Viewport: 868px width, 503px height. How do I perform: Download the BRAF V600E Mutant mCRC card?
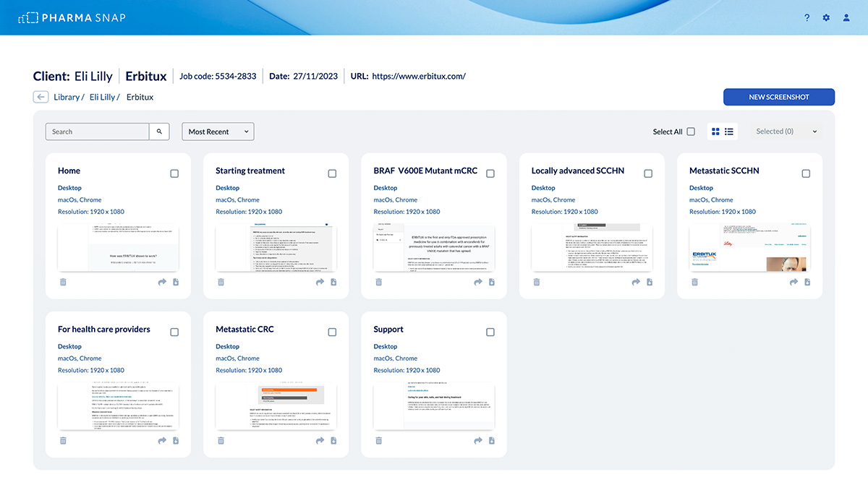pyautogui.click(x=490, y=282)
